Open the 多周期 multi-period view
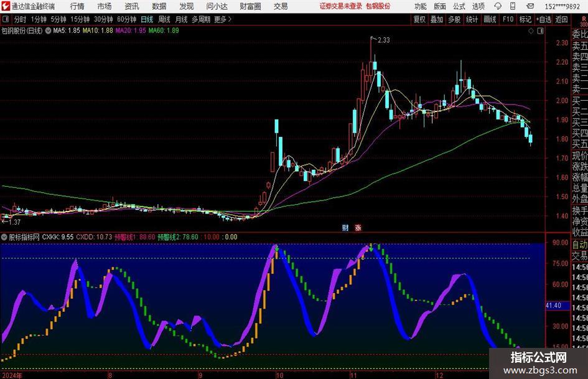The image size is (588, 379). pyautogui.click(x=201, y=19)
